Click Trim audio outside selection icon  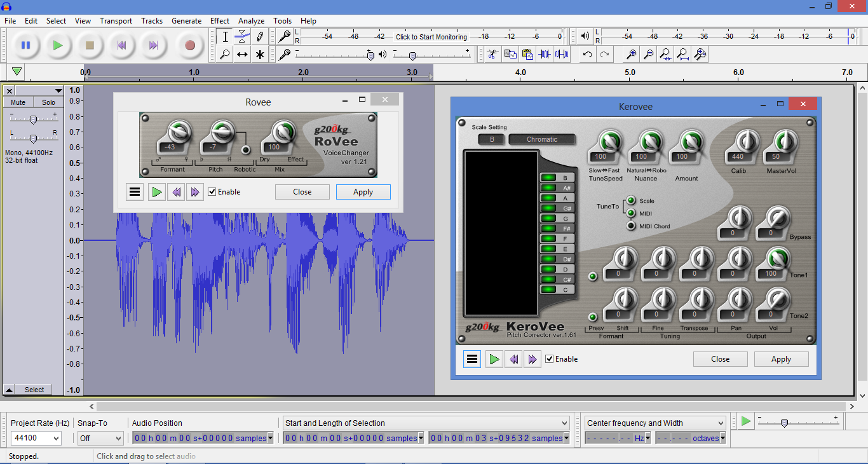tap(545, 55)
